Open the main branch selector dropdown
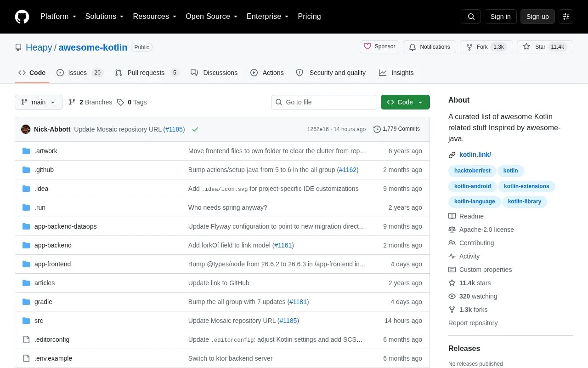The image size is (588, 368). (39, 102)
